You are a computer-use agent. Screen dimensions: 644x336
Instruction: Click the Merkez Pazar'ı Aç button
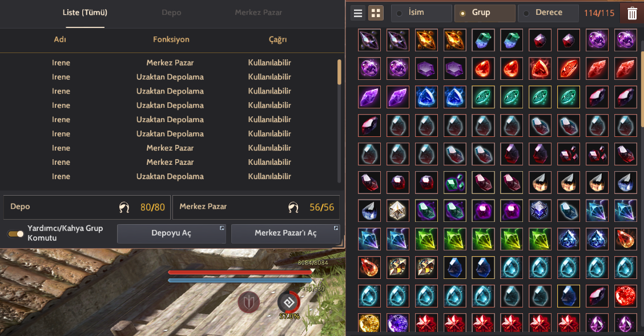285,233
